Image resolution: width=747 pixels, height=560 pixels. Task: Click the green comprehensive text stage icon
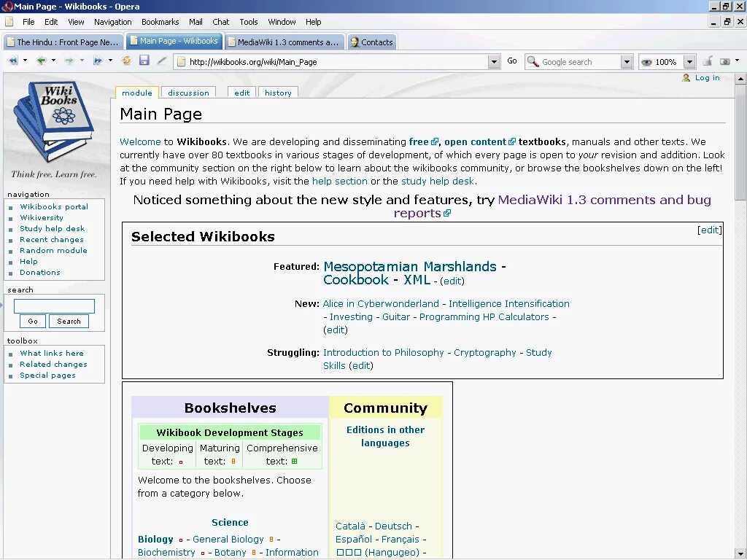(295, 461)
